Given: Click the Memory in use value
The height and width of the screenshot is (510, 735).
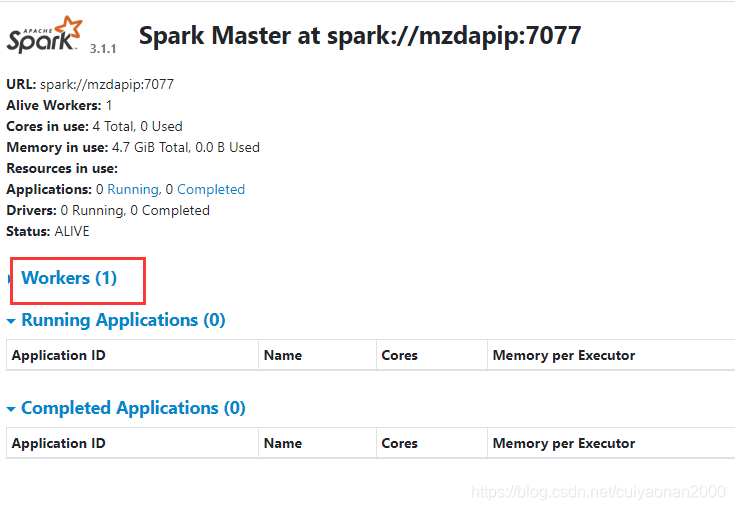Looking at the screenshot, I should 186,148.
